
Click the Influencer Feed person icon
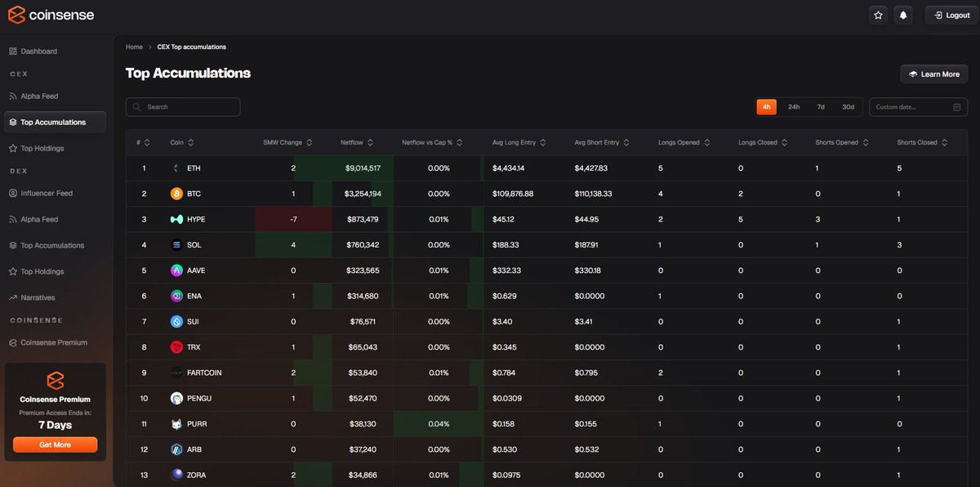coord(12,194)
